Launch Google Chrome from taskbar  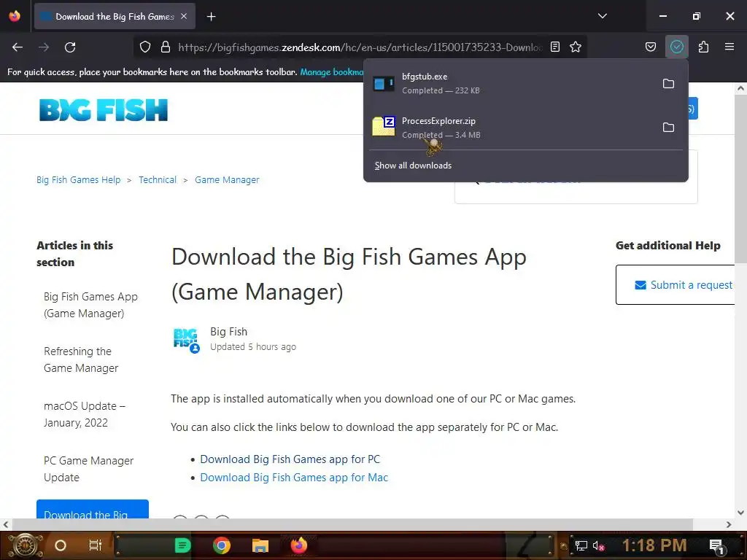pos(222,545)
